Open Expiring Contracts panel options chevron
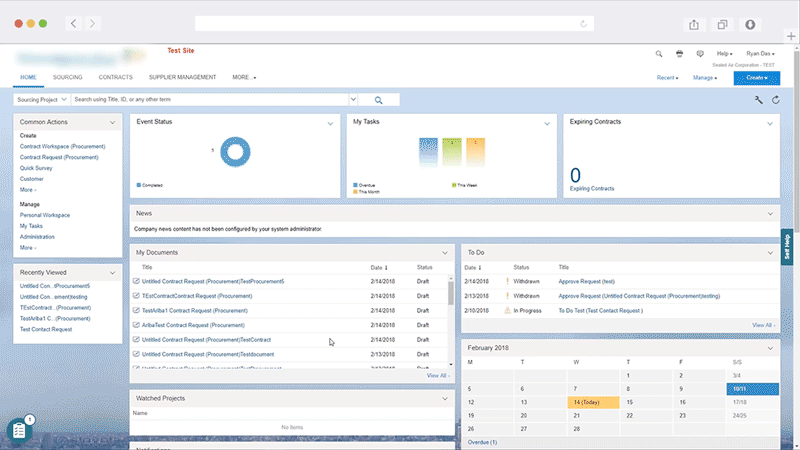800x450 pixels. (770, 123)
